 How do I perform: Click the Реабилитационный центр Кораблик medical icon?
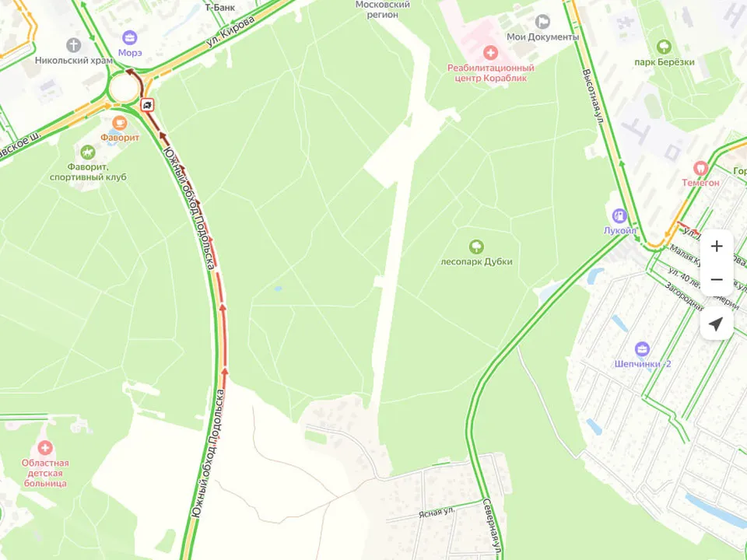pos(490,53)
